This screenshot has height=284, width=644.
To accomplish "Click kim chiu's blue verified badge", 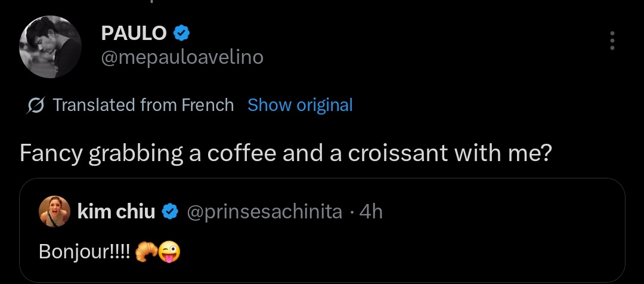I will click(170, 211).
